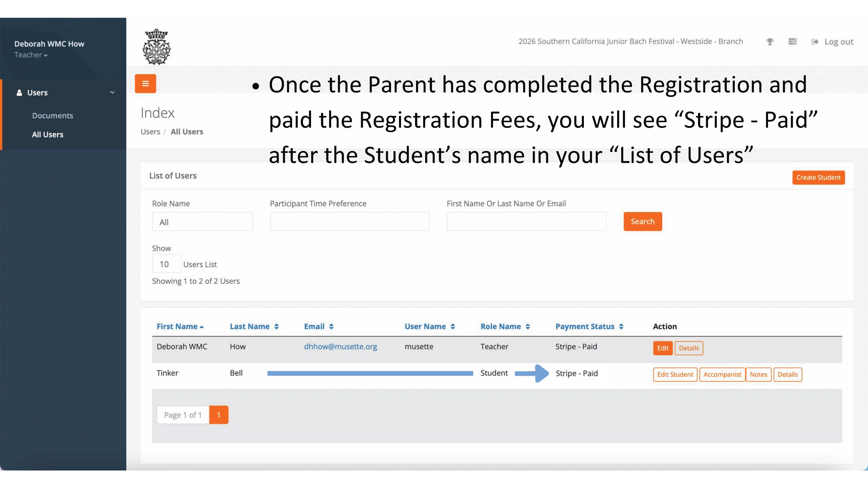Open the Teacher role dropdown under username
Viewport: 868px width, 488px height.
[31, 55]
